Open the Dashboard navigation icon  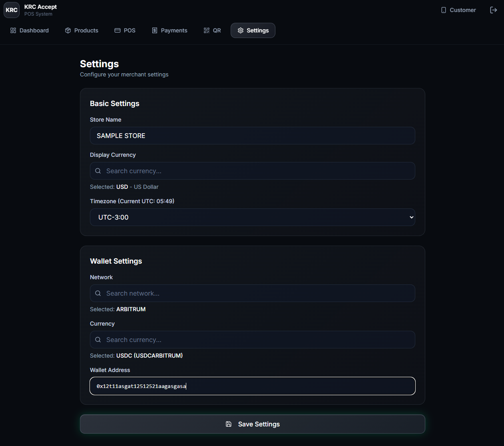[13, 30]
